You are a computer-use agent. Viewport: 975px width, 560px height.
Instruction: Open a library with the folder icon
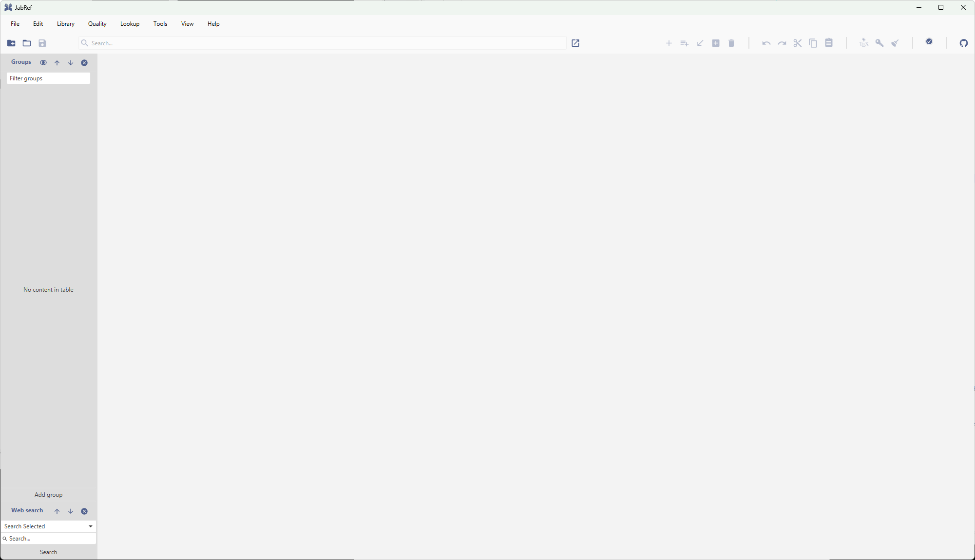click(x=27, y=43)
